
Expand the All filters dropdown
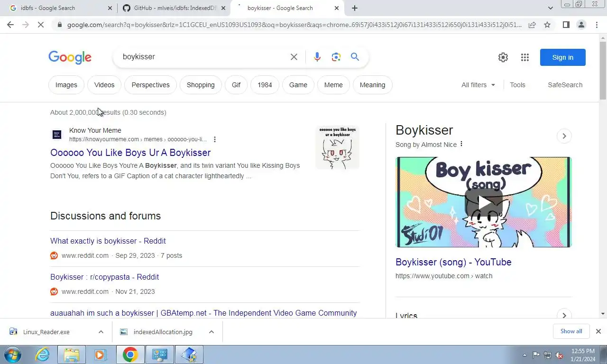pos(478,85)
